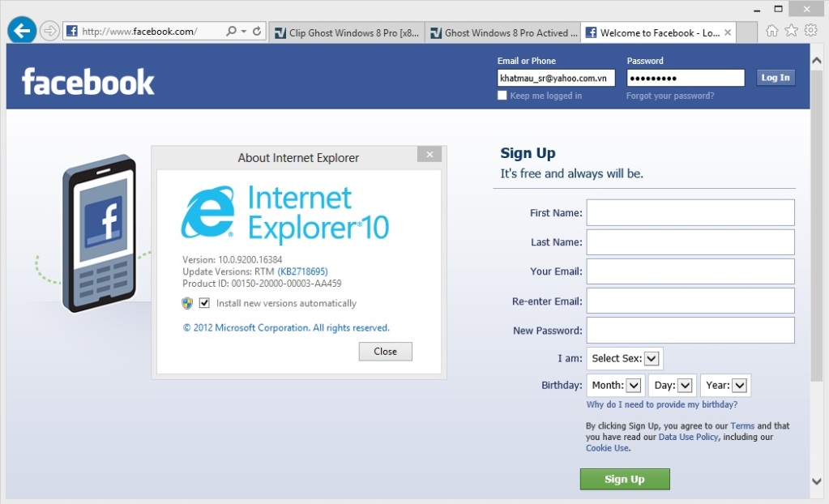
Task: Refresh the page with reload icon
Action: pyautogui.click(x=257, y=32)
